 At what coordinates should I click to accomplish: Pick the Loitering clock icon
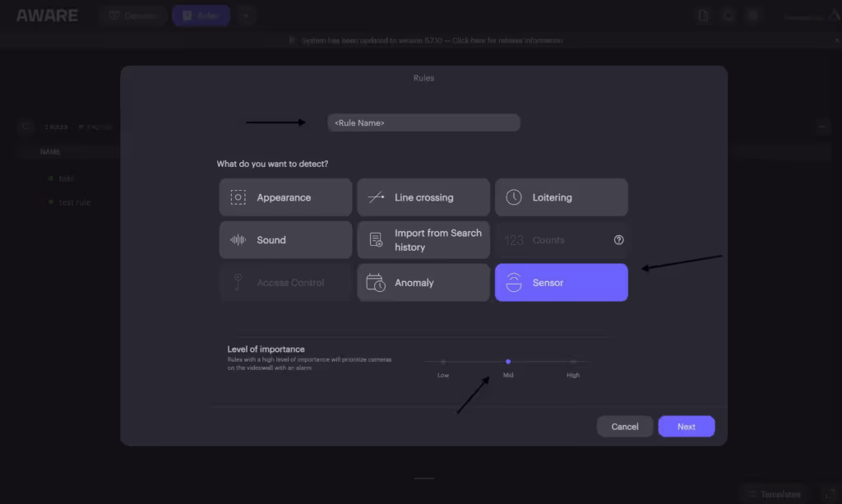click(513, 197)
